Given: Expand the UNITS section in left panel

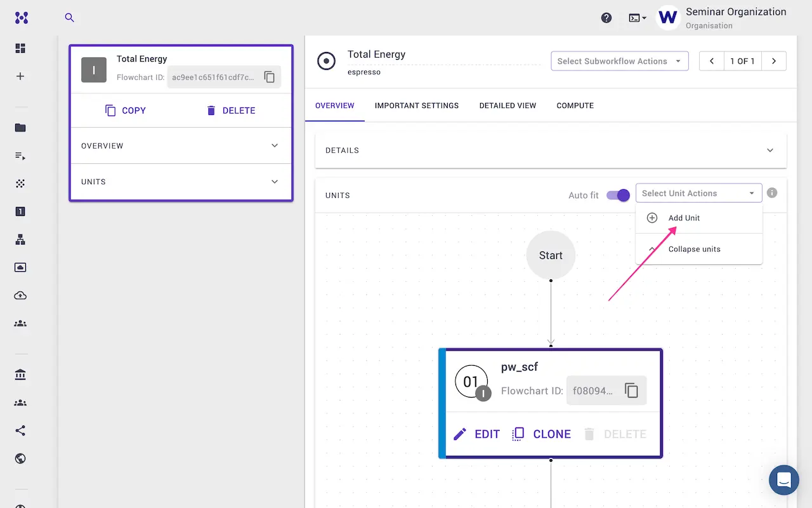Looking at the screenshot, I should point(181,182).
